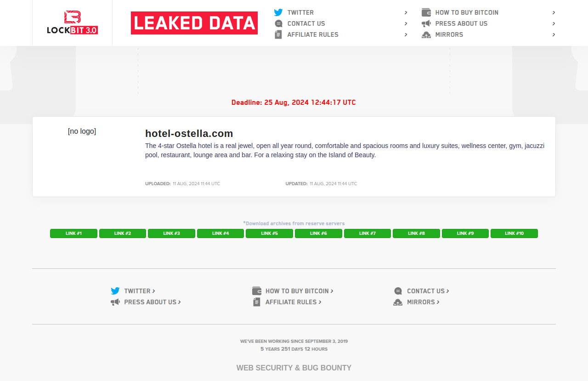Click the chevron next to header Mirrors
This screenshot has height=381, width=588.
click(554, 34)
